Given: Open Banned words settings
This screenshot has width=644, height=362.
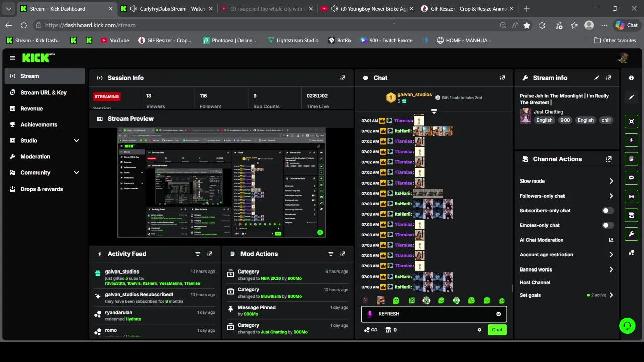Looking at the screenshot, I should click(x=567, y=269).
